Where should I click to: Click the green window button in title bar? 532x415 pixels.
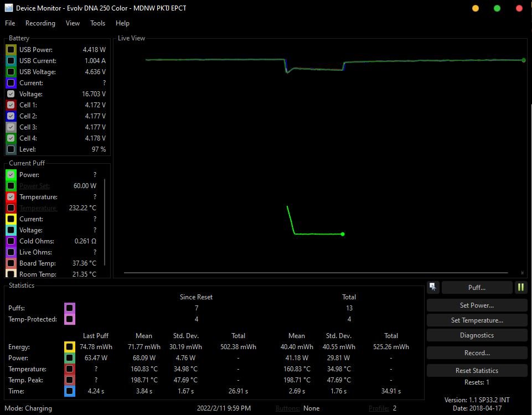click(x=497, y=8)
